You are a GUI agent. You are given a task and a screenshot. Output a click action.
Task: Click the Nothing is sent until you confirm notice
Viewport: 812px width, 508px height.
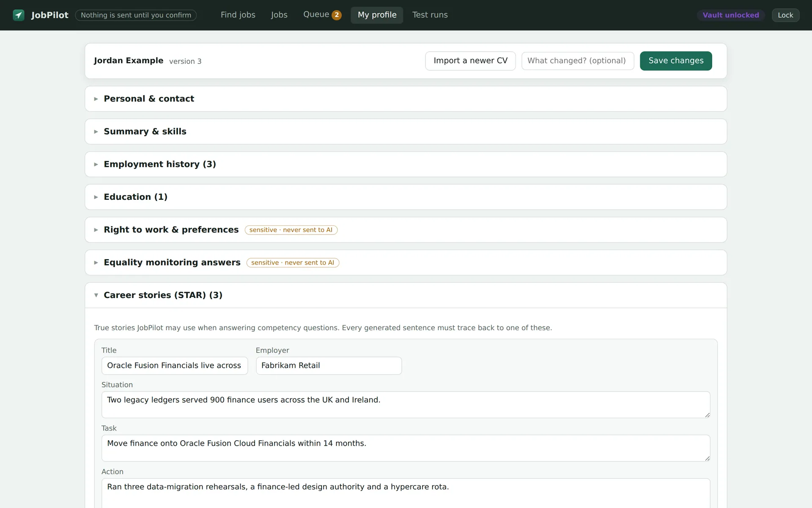(x=136, y=15)
